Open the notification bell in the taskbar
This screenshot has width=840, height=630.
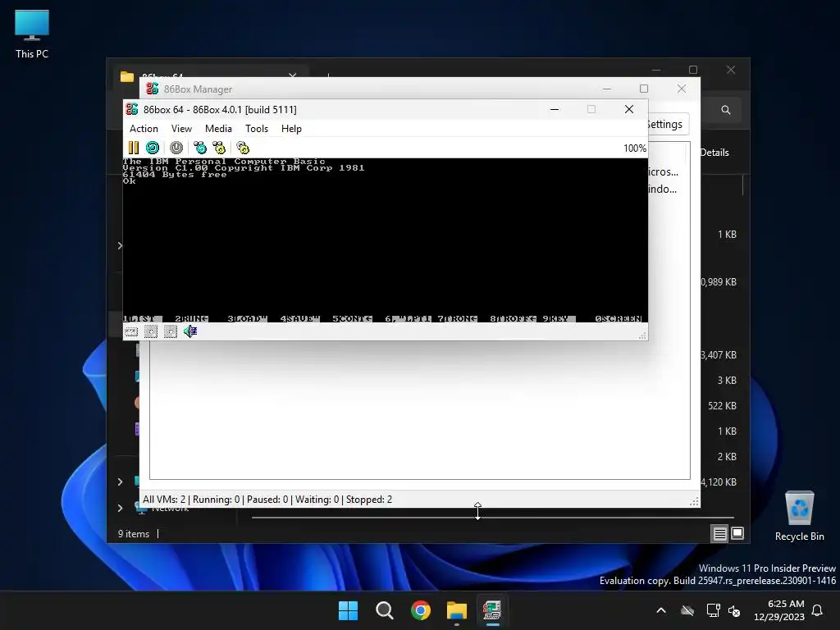818,610
